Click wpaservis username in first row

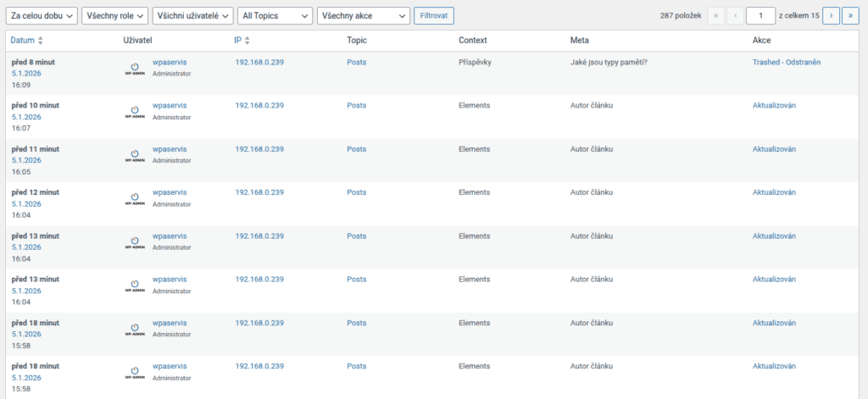tap(170, 62)
